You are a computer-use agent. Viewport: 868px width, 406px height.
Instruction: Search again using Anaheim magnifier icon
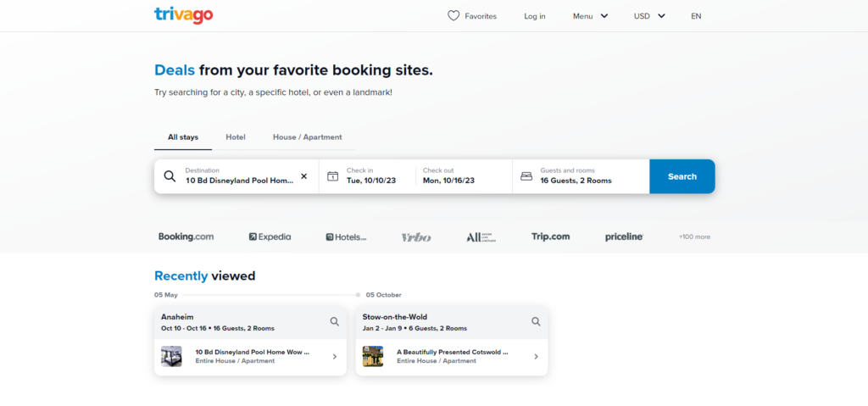click(x=334, y=321)
